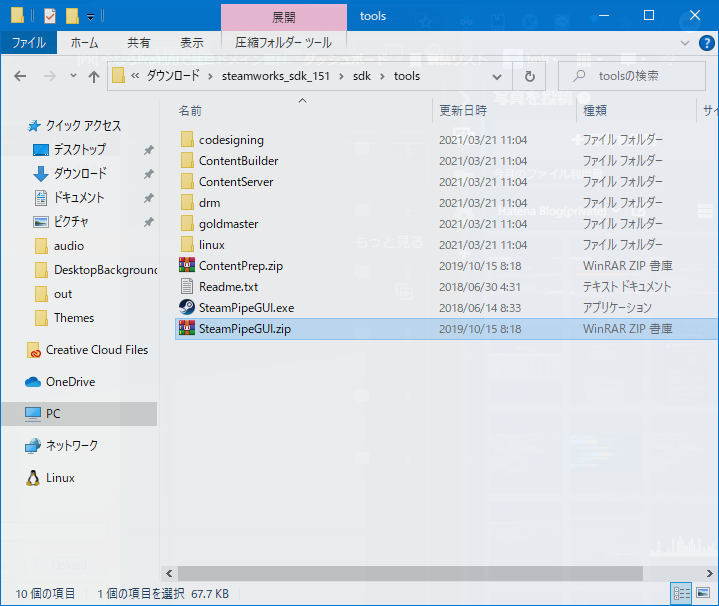Viewport: 719px width, 606px height.
Task: Click the horizontal scrollbar thumb
Action: click(x=410, y=573)
